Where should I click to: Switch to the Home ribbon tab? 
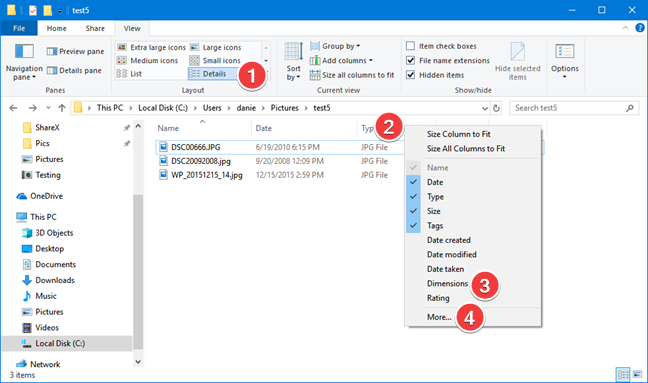(x=56, y=28)
